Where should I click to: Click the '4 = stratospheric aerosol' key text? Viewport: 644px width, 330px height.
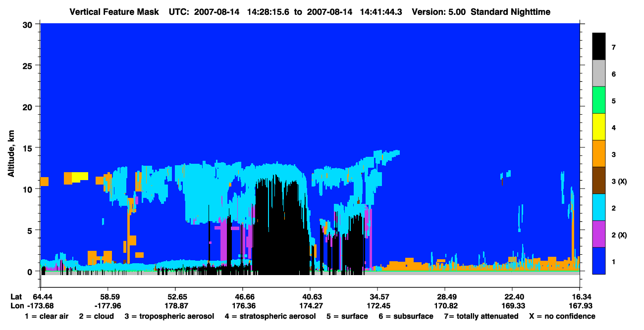tap(270, 317)
